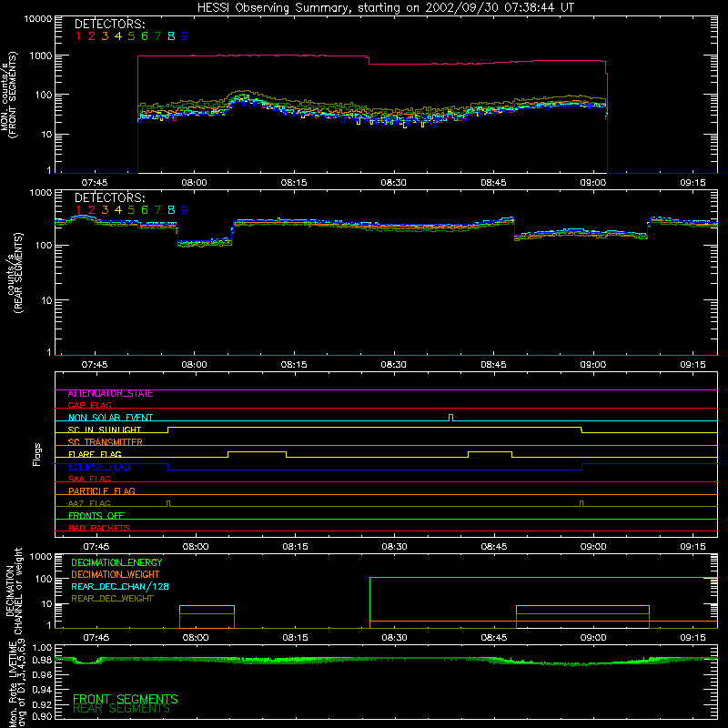Click REAR SEGMENTS legend in livetime plot

121,709
